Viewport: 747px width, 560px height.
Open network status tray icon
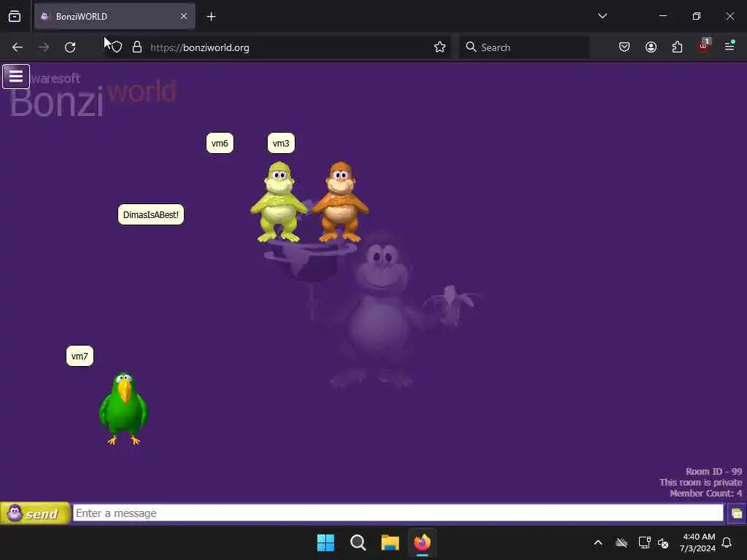645,542
